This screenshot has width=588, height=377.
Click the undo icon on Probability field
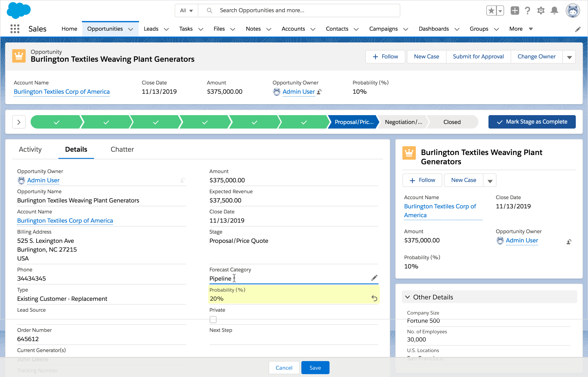coord(374,298)
